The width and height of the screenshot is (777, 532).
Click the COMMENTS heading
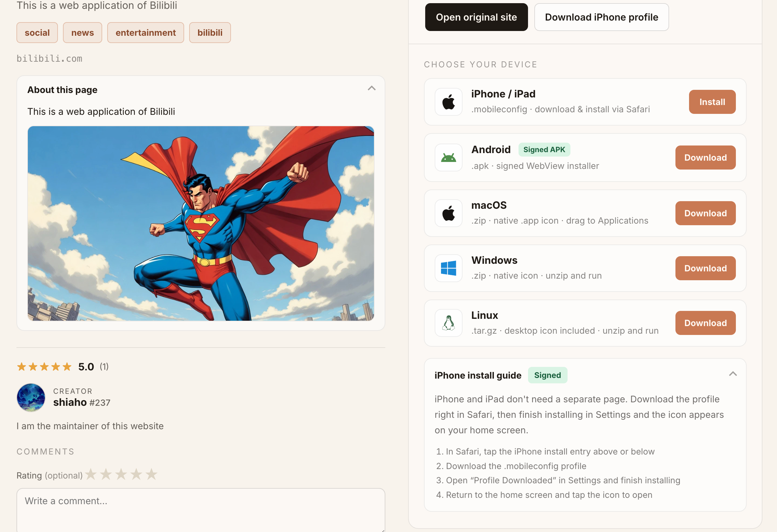(x=46, y=451)
